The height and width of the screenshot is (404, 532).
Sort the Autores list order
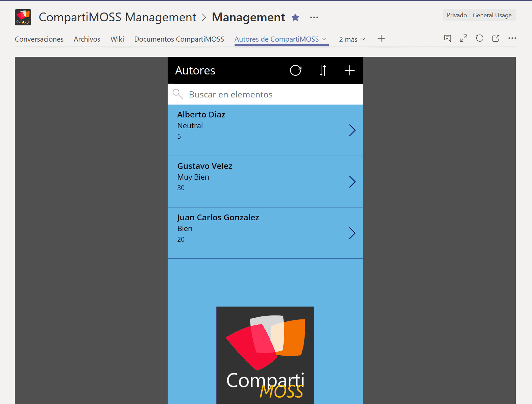pyautogui.click(x=323, y=70)
